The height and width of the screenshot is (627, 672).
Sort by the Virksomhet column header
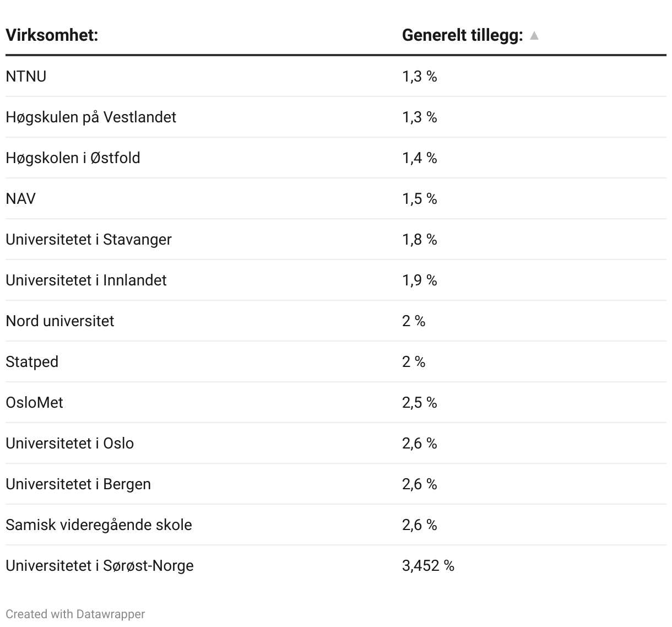52,35
